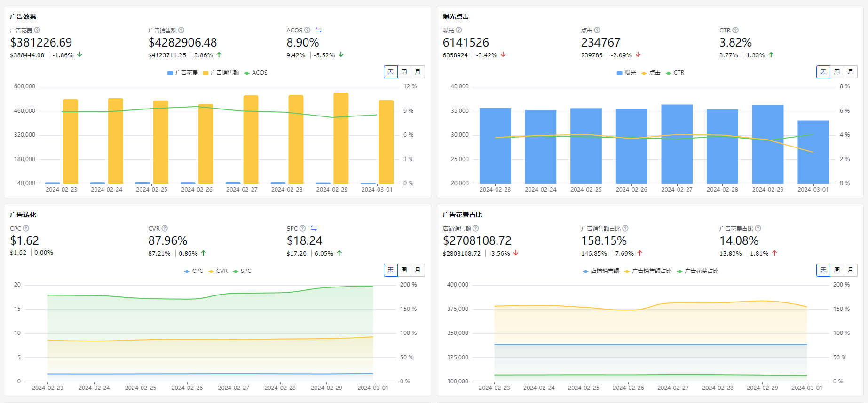Select 周 view in 广告效果 chart

pyautogui.click(x=404, y=72)
